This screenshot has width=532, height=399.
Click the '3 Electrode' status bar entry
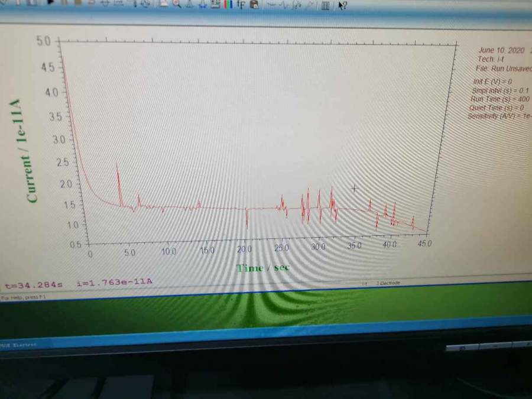(x=388, y=283)
